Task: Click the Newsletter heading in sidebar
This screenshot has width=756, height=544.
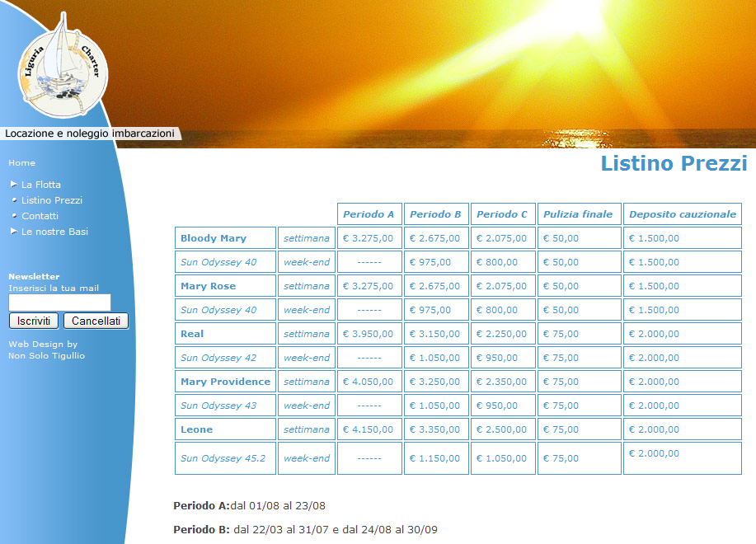Action: (x=34, y=277)
